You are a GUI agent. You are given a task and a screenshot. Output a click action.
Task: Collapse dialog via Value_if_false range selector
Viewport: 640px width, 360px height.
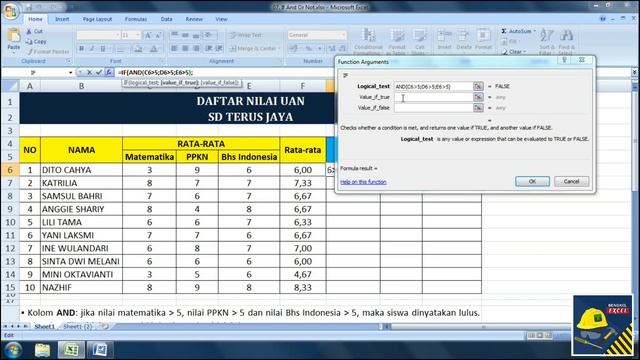(x=478, y=108)
